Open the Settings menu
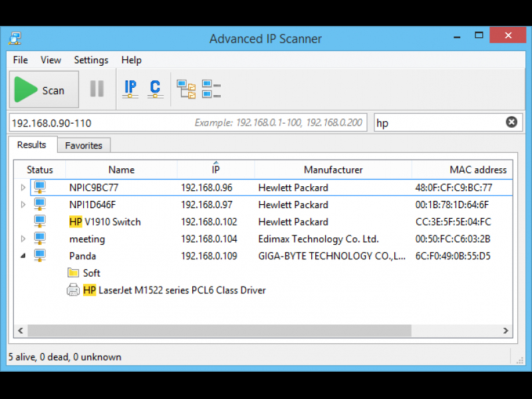Viewport: 532px width, 399px height. click(x=91, y=60)
